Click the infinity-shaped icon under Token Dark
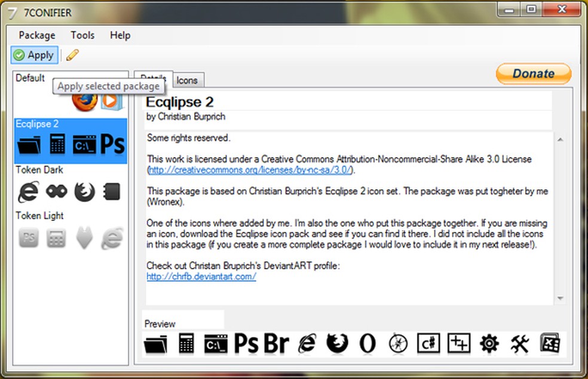This screenshot has height=379, width=588. coord(57,192)
